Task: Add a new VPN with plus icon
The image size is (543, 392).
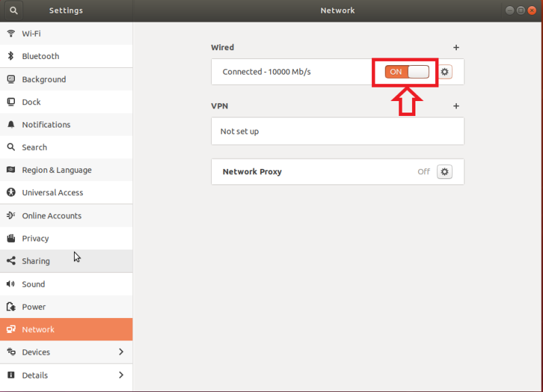Action: pos(456,106)
